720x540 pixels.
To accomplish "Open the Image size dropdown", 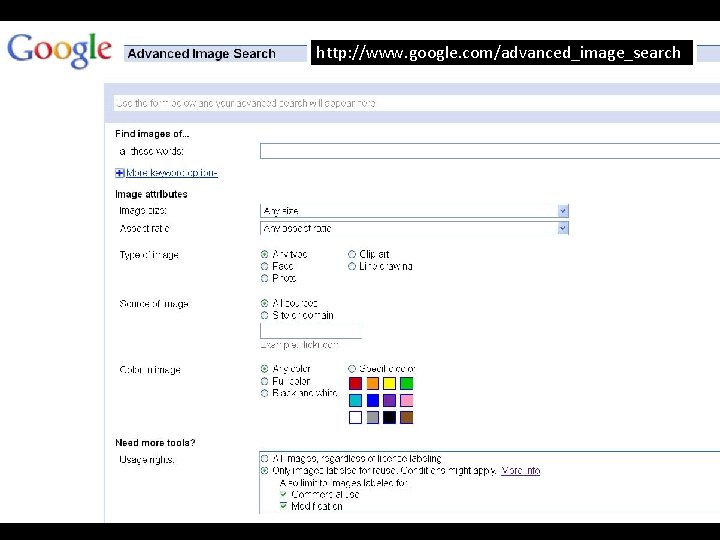I will coord(414,211).
